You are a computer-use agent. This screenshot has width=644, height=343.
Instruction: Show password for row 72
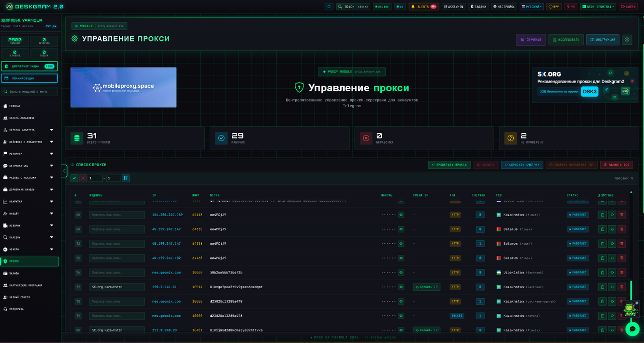[401, 244]
